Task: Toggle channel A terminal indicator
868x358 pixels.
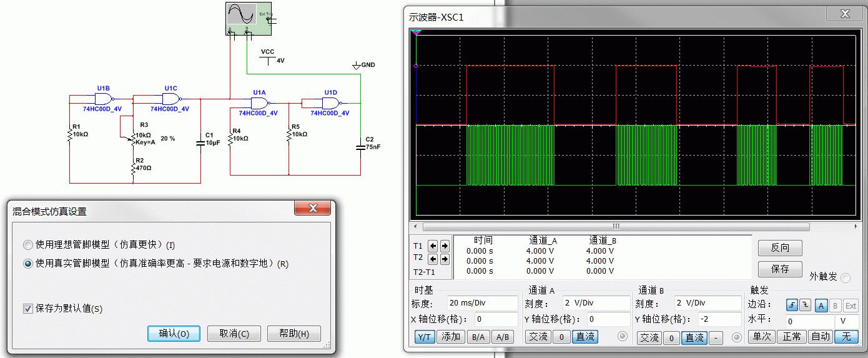Action: pyautogui.click(x=623, y=337)
